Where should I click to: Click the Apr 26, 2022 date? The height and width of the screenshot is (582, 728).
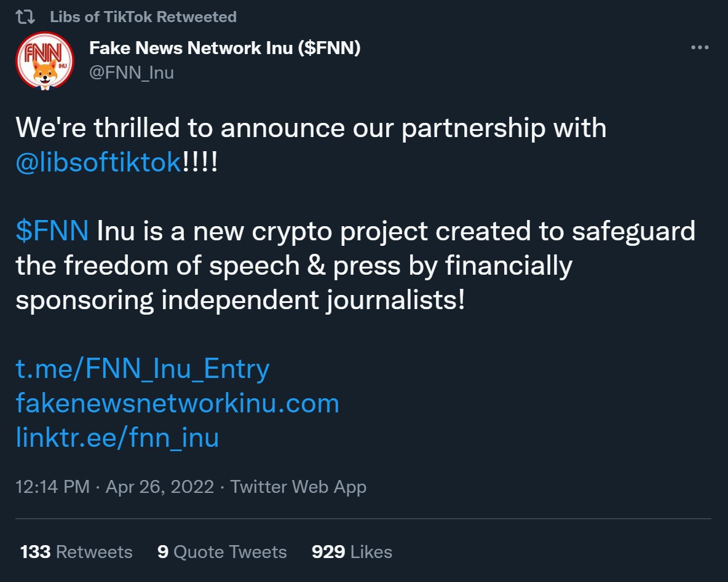pyautogui.click(x=160, y=487)
